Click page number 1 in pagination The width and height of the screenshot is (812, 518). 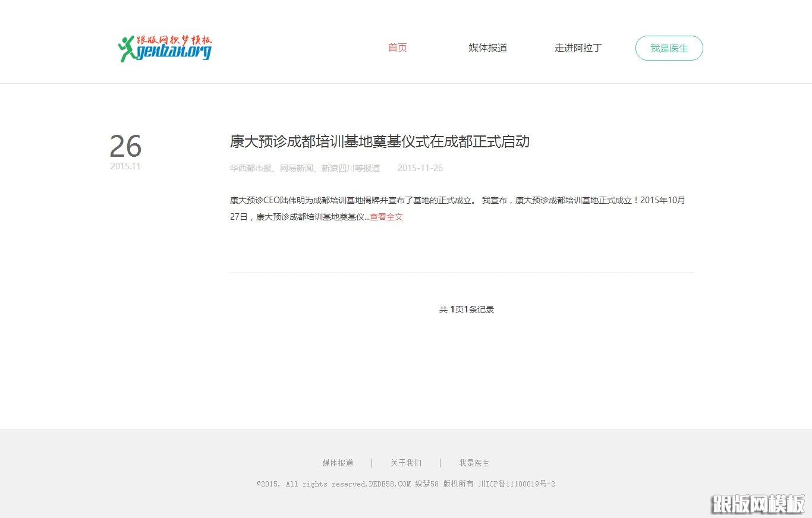coord(452,309)
